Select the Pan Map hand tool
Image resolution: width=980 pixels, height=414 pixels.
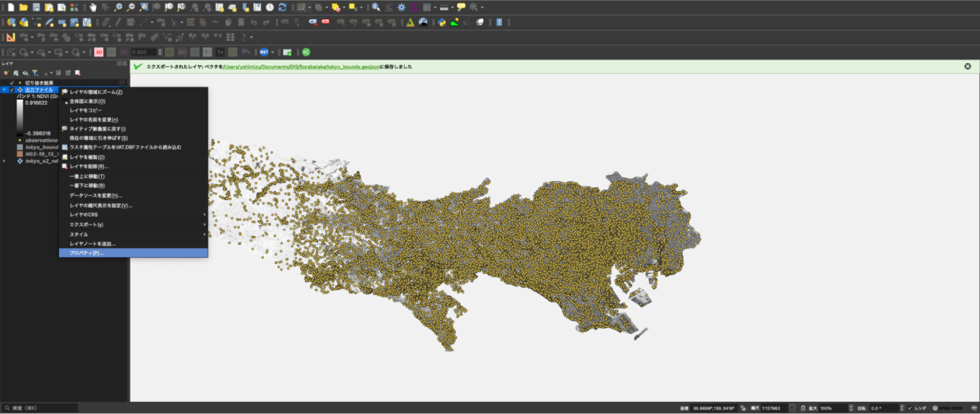click(93, 7)
